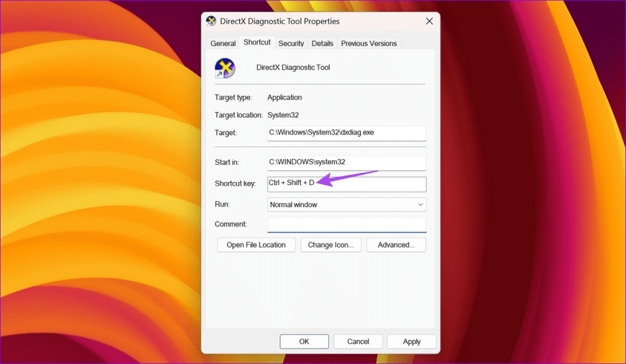Image resolution: width=626 pixels, height=364 pixels.
Task: Click the DirectX Diagnostic Tool application icon
Action: (x=223, y=67)
